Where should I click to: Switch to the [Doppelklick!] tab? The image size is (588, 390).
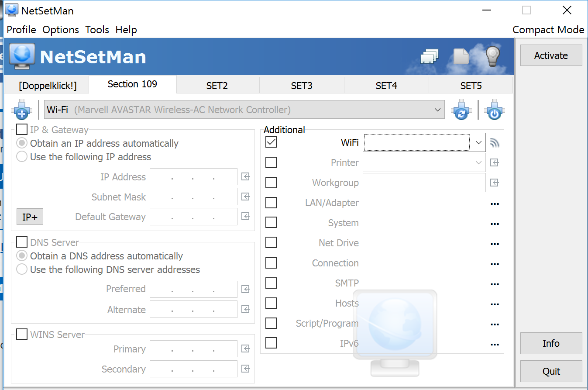(48, 86)
